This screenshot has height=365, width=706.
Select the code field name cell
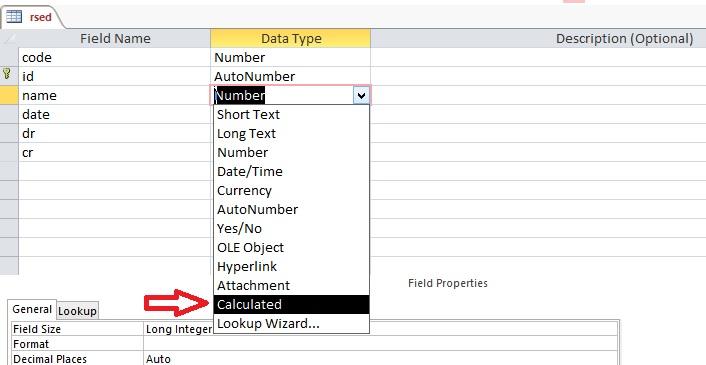tap(114, 57)
